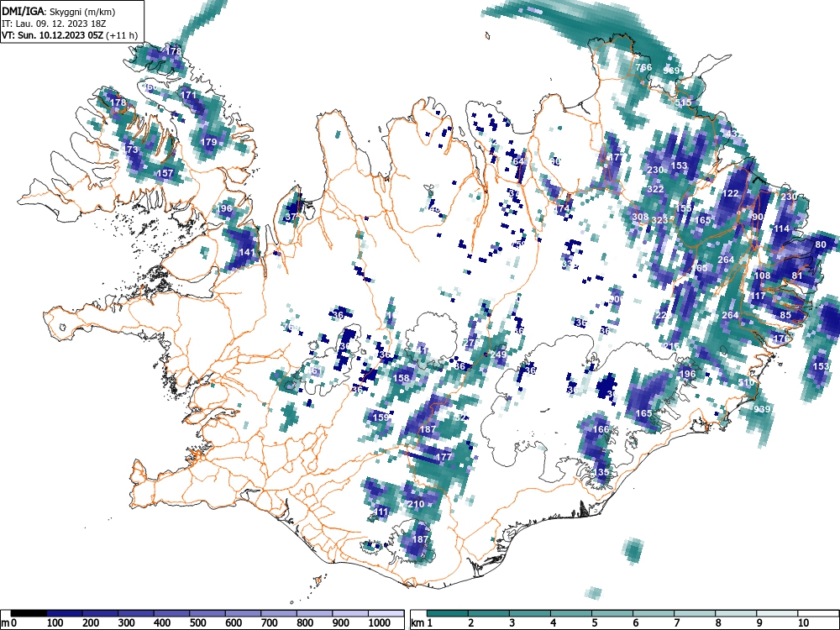Click the visibility value 114 in the east
The width and height of the screenshot is (840, 630).
781,228
